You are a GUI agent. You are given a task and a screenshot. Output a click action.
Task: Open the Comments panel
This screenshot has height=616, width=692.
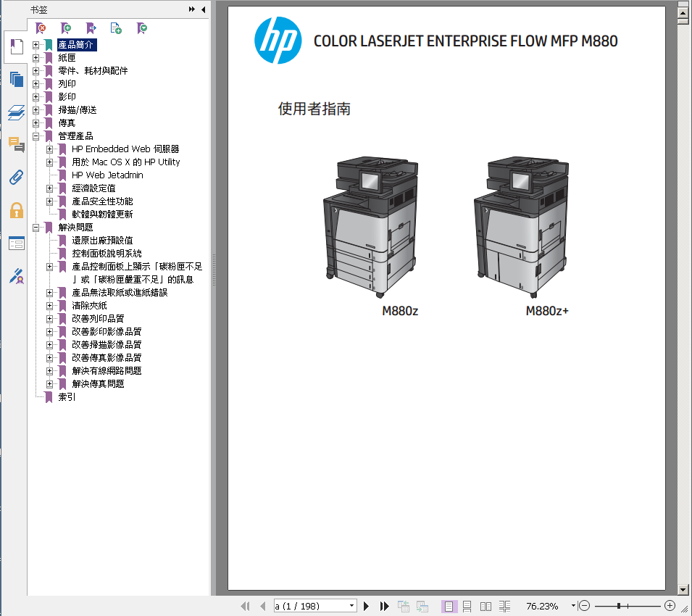coord(17,144)
